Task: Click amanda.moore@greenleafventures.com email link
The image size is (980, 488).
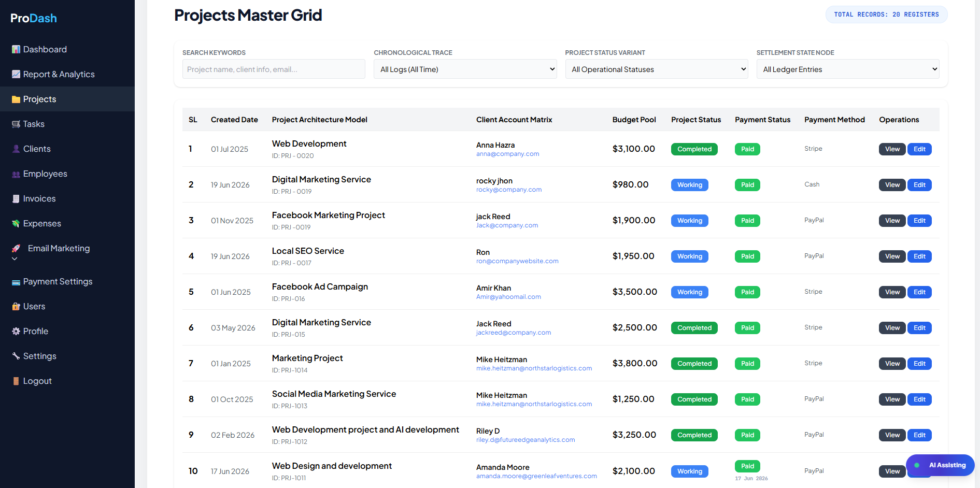Action: pos(536,476)
